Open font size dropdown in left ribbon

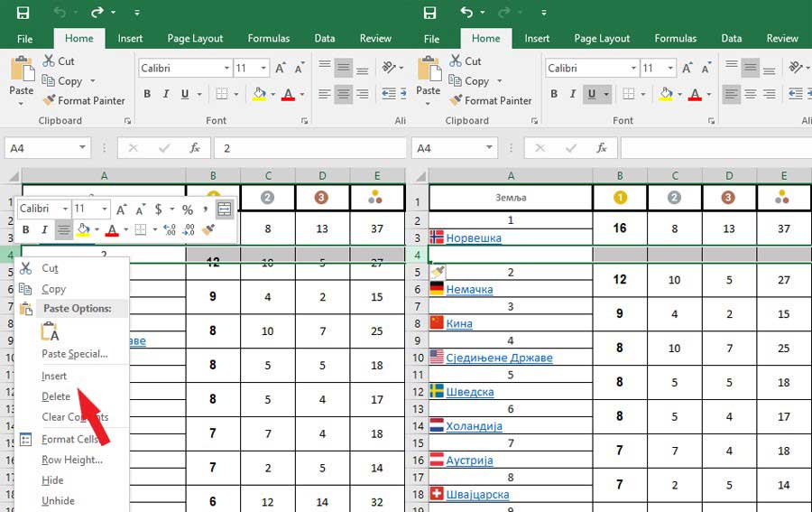pyautogui.click(x=263, y=68)
